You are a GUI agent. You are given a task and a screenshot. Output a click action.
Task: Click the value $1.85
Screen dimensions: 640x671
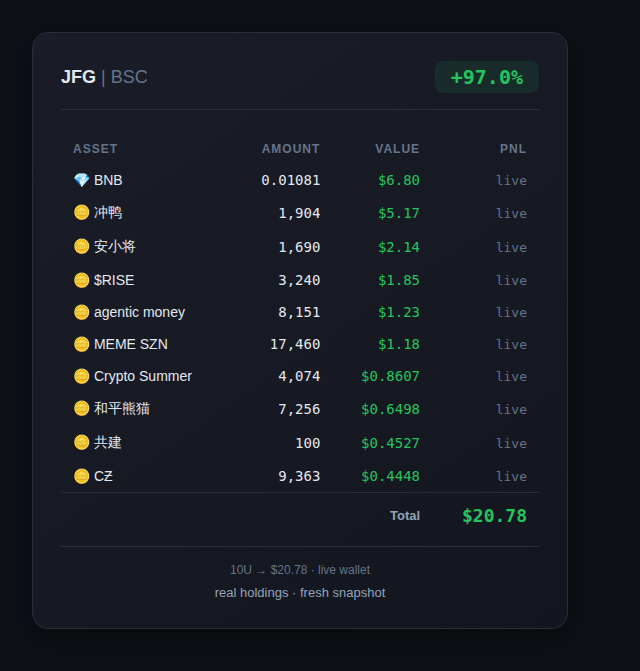pyautogui.click(x=399, y=280)
